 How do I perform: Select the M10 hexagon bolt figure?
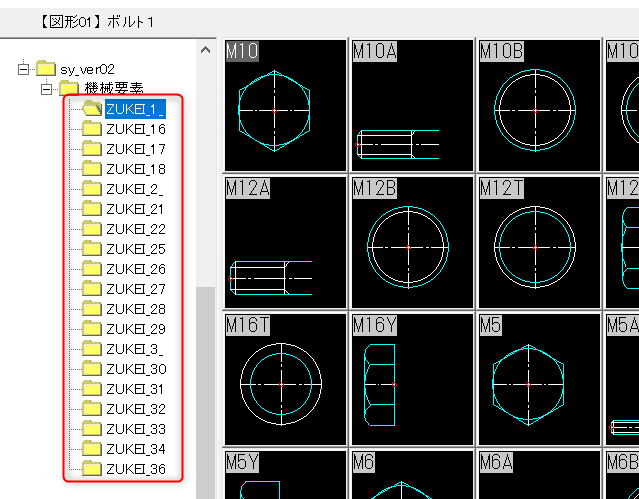tap(285, 106)
